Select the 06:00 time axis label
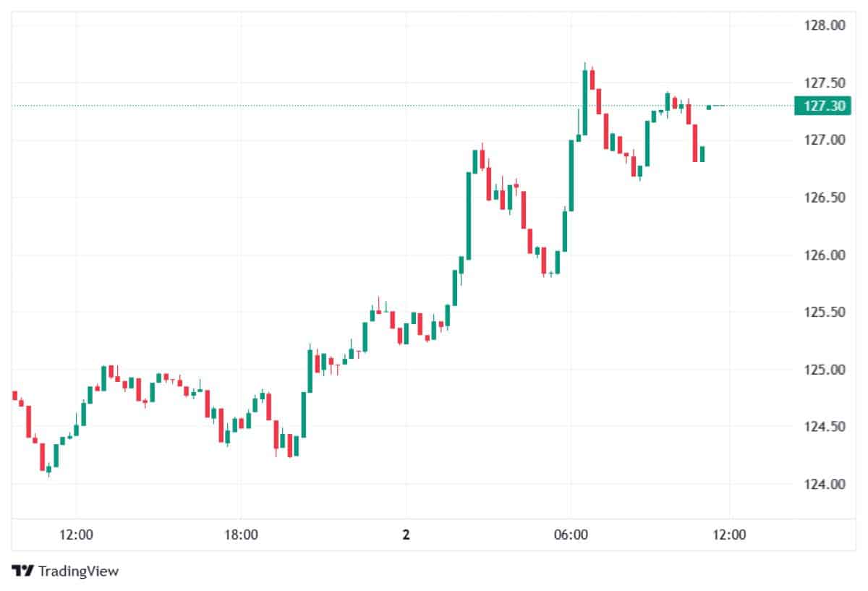The width and height of the screenshot is (868, 591). 571,535
